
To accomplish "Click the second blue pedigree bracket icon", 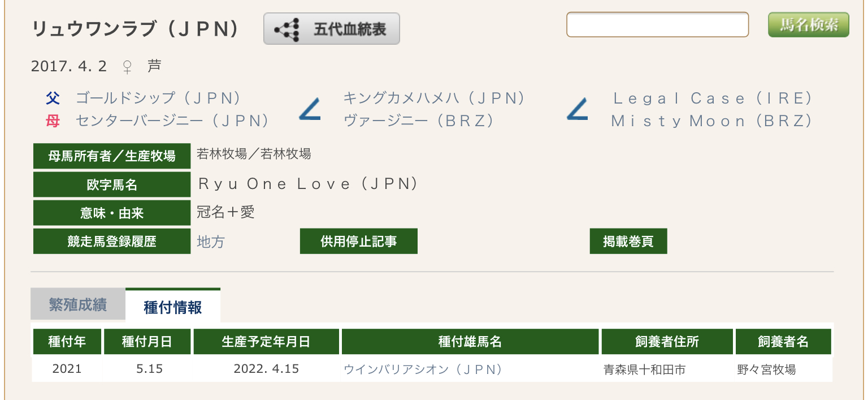I will point(577,110).
